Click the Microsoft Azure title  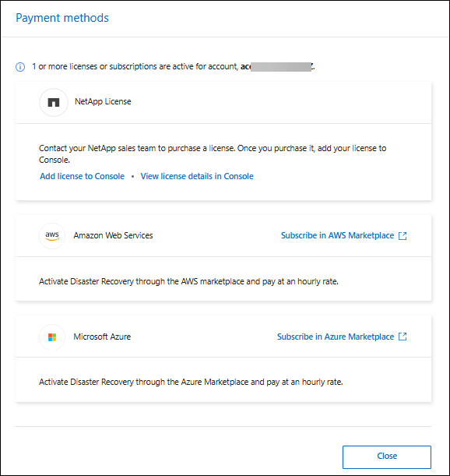pyautogui.click(x=102, y=337)
